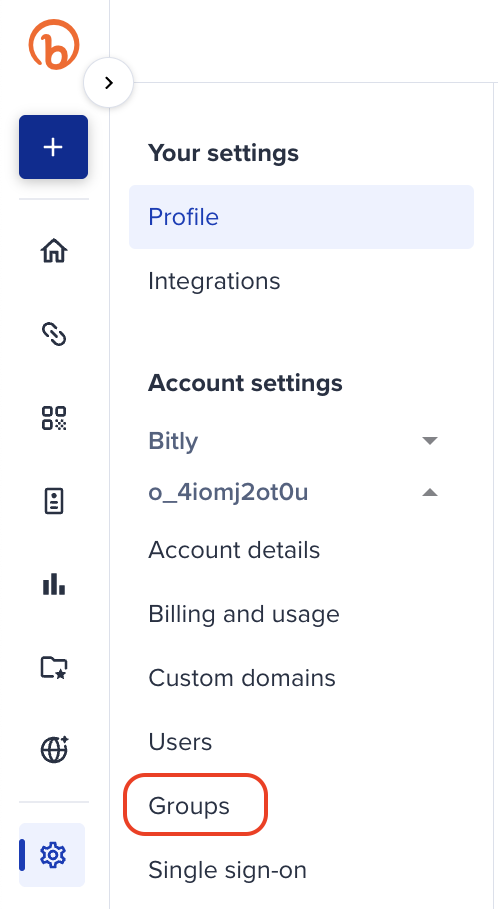Expand the sidebar with chevron button
Viewport: 498px width, 909px height.
coord(108,83)
